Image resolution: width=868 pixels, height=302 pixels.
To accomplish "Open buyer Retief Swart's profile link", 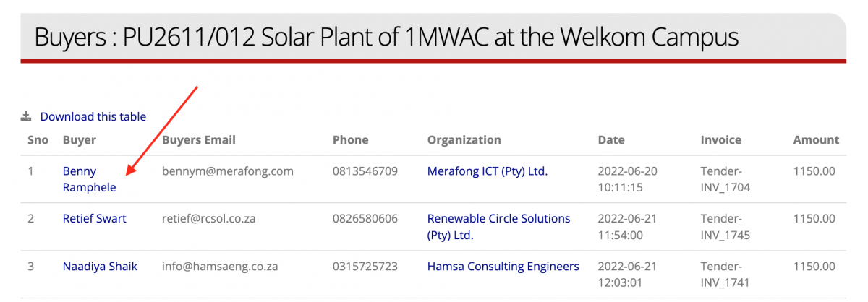I will 94,218.
